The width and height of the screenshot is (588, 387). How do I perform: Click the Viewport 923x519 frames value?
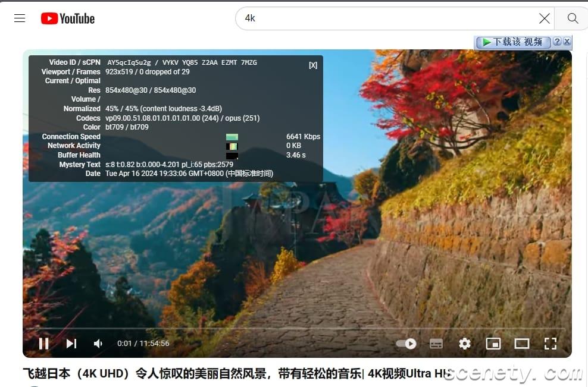pyautogui.click(x=148, y=72)
